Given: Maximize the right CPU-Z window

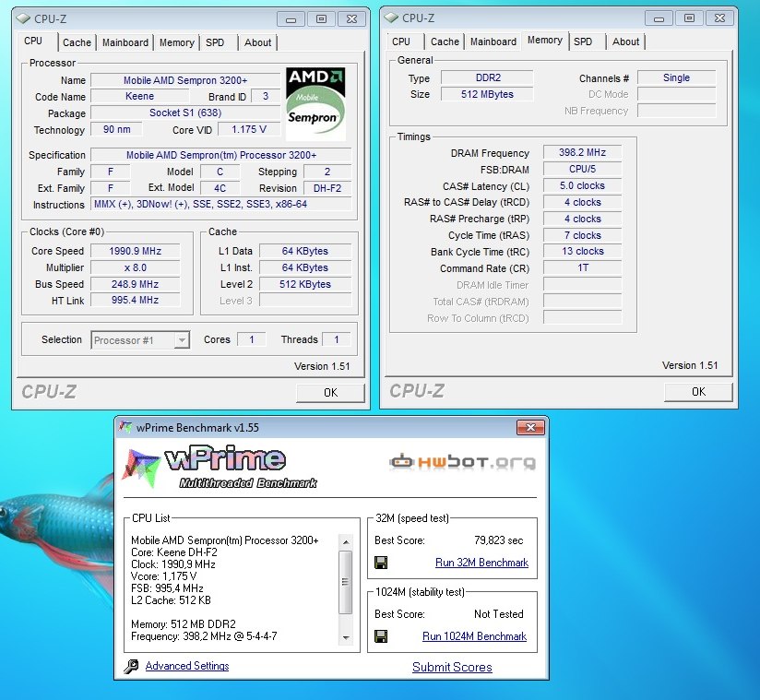Looking at the screenshot, I should [689, 18].
